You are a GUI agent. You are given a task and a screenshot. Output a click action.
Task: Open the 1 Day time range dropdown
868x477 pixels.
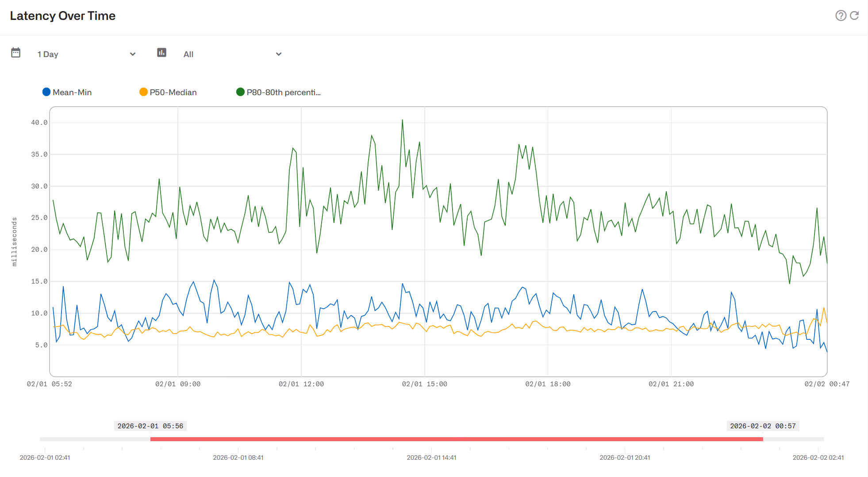coord(86,54)
